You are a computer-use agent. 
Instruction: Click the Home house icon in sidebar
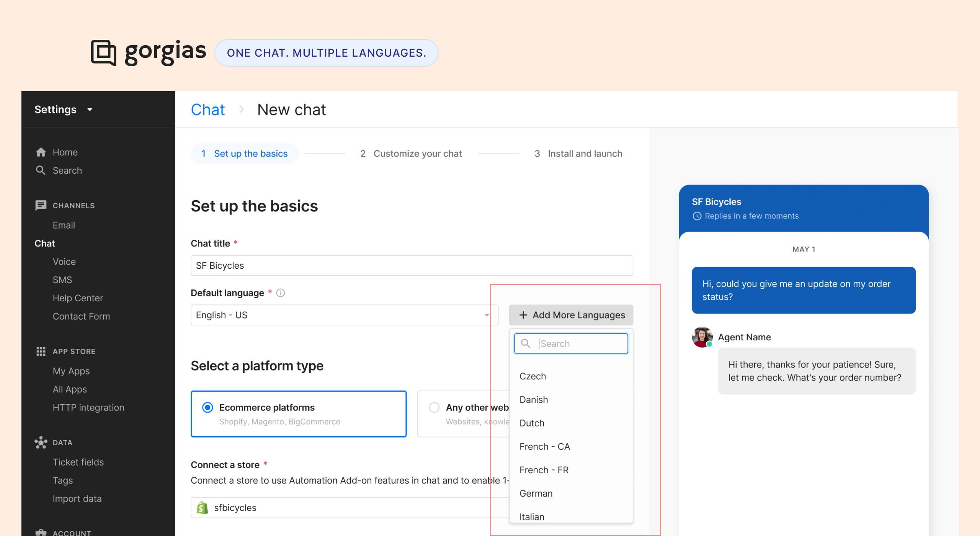[41, 152]
